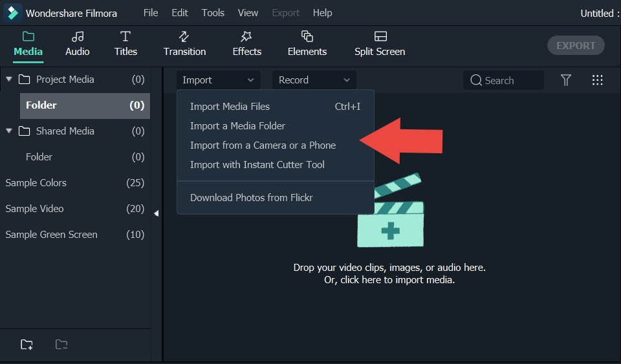Open the Edit menu

[179, 13]
